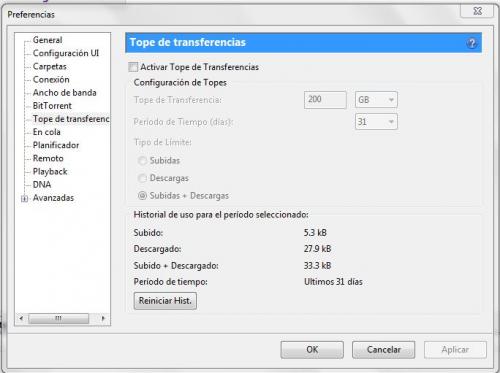Open BitTorrent settings
Viewport: 500px width, 373px height.
pos(52,106)
